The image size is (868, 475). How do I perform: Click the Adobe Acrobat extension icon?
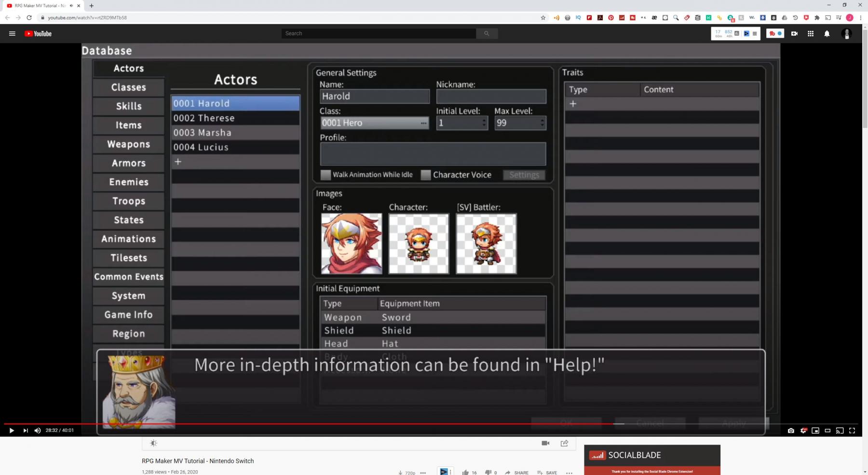click(600, 17)
